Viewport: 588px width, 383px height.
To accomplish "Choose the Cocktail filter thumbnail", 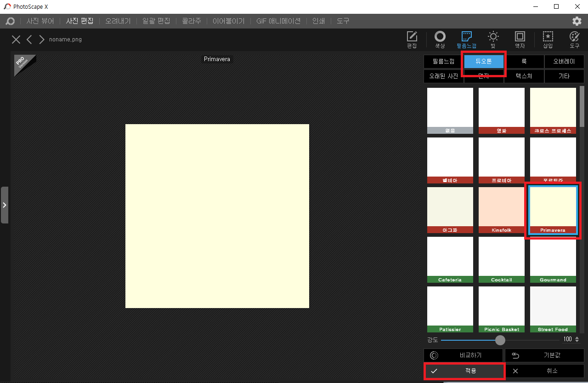I will [502, 260].
